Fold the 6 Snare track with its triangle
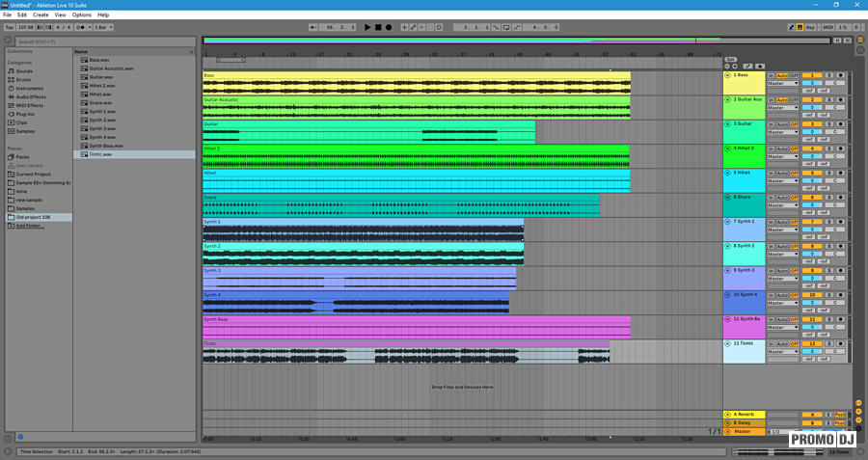 click(x=728, y=197)
